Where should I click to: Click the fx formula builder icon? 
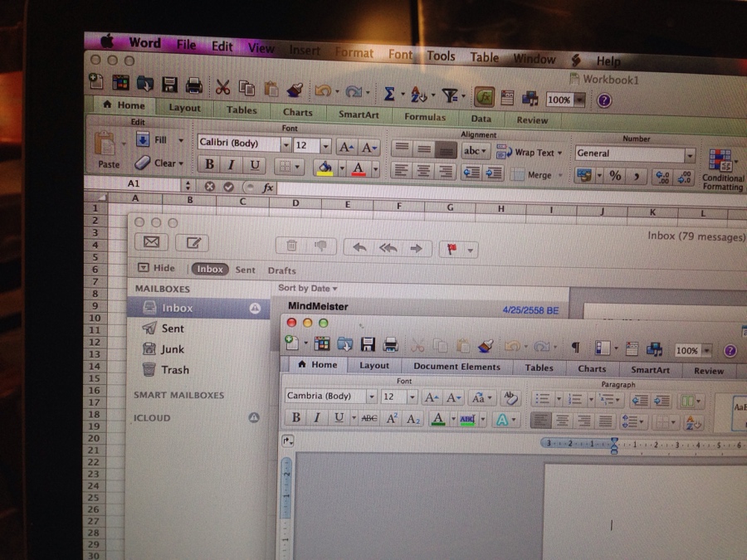tap(268, 187)
